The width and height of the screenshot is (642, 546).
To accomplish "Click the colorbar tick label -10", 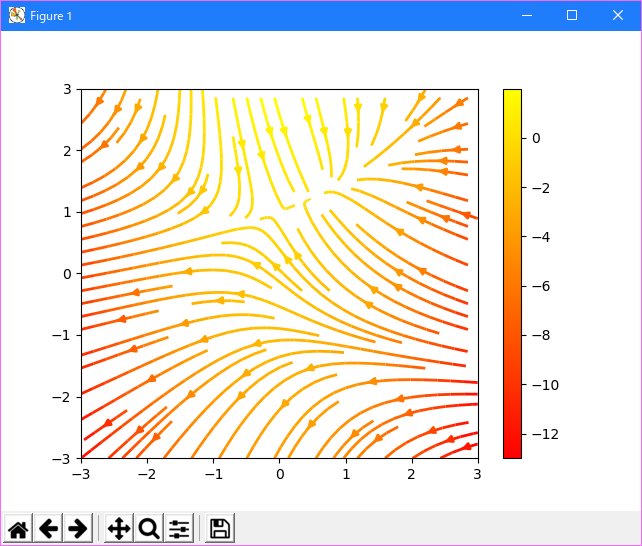I will (545, 385).
